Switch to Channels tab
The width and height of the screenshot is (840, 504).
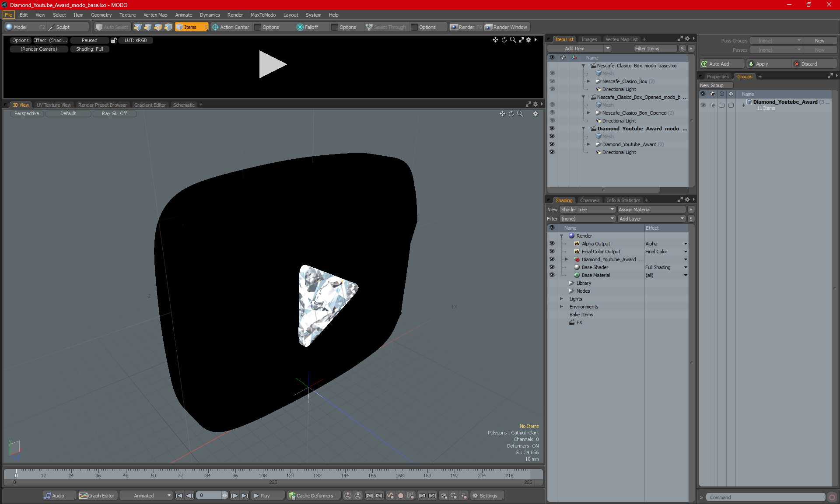click(589, 200)
